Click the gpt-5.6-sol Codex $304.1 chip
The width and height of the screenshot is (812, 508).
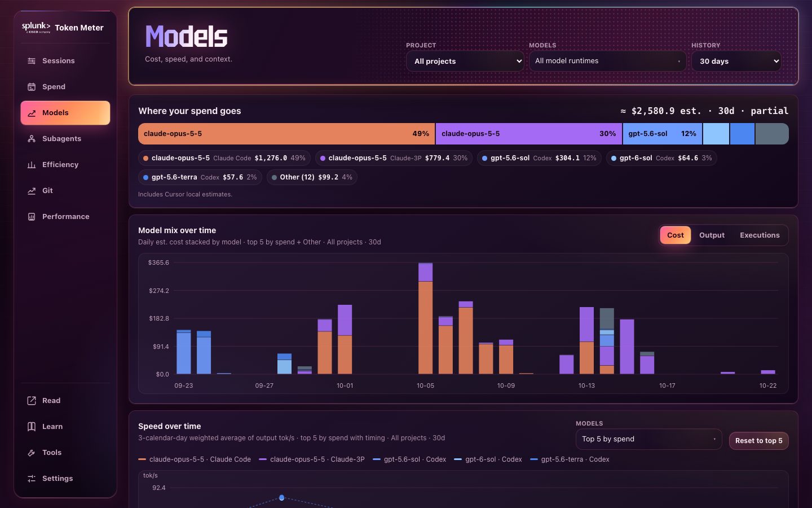pos(540,158)
